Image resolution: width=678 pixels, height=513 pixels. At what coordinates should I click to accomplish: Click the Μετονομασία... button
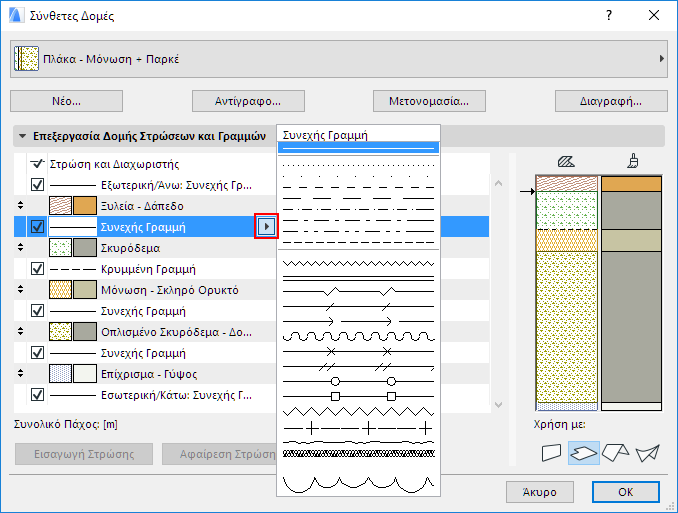pyautogui.click(x=429, y=101)
